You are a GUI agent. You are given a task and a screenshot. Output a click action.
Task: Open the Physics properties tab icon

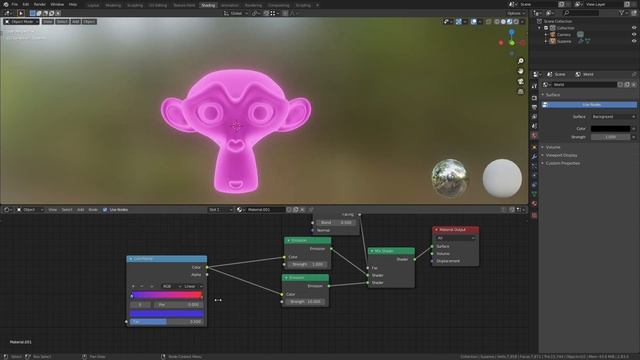click(534, 176)
